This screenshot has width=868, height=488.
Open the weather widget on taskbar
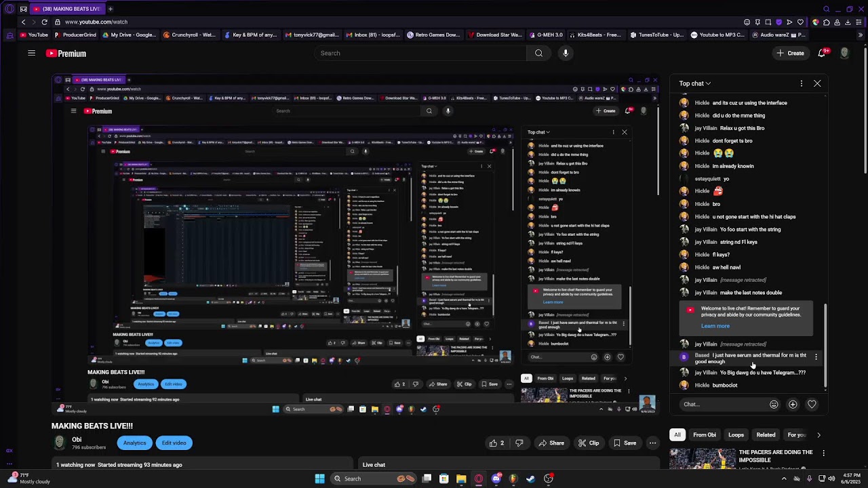27,479
